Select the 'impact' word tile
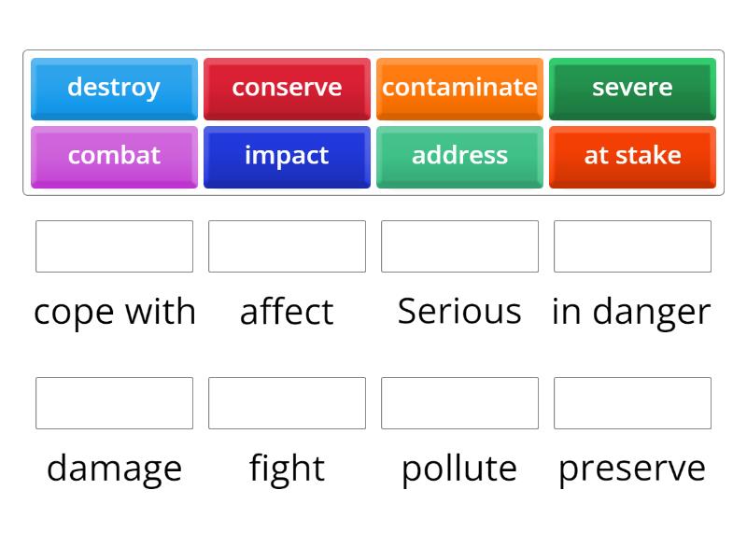This screenshot has height=560, width=747. 287,156
